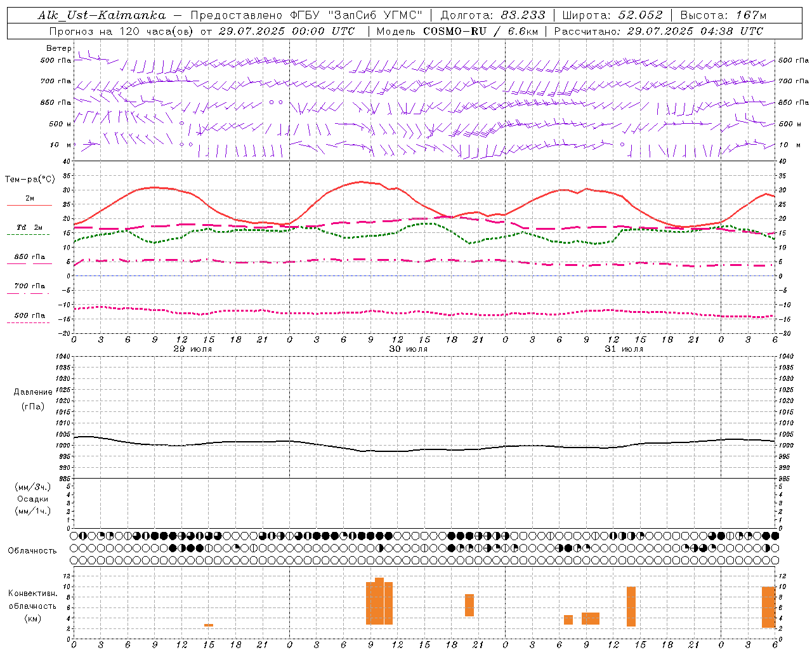812x650 pixels.
Task: Click the Конвективн. label of the convective panel
Action: coord(32,594)
